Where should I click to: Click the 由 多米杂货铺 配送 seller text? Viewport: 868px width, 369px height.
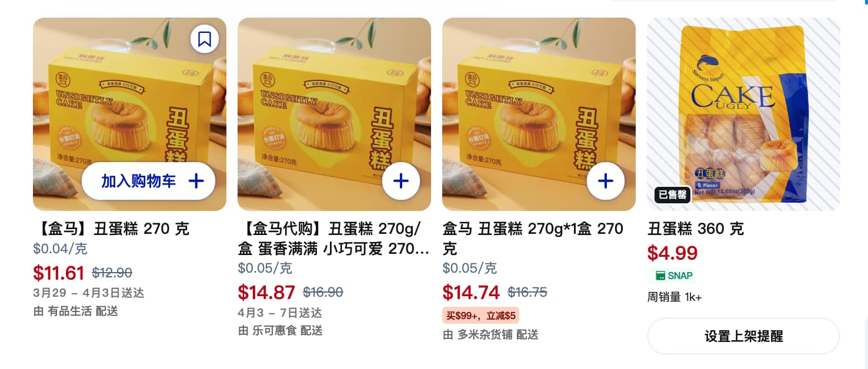click(x=490, y=334)
